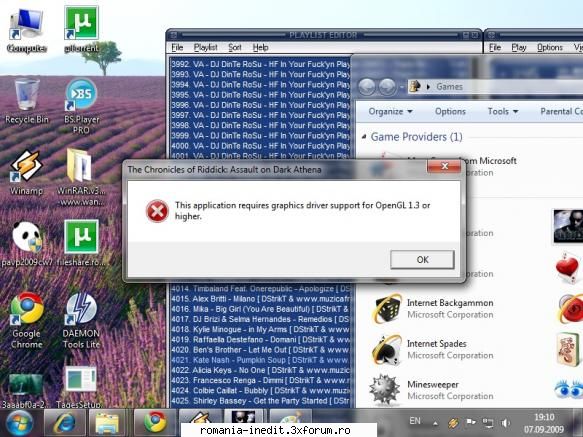Collapse the Game Providers group
583x437 pixels.
point(364,136)
